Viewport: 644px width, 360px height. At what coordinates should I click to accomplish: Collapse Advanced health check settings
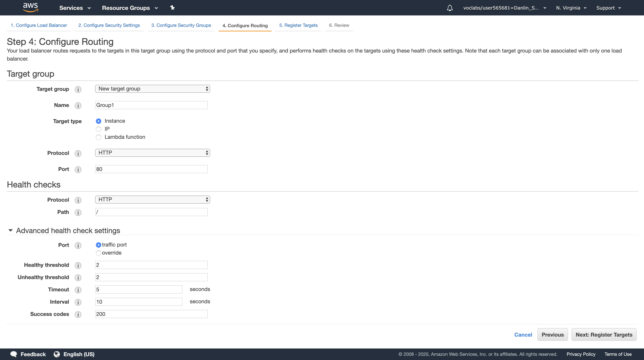(11, 230)
